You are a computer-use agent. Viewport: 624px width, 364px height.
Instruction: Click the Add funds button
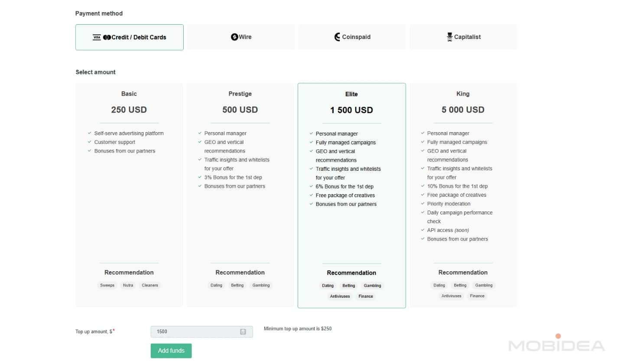pos(171,351)
